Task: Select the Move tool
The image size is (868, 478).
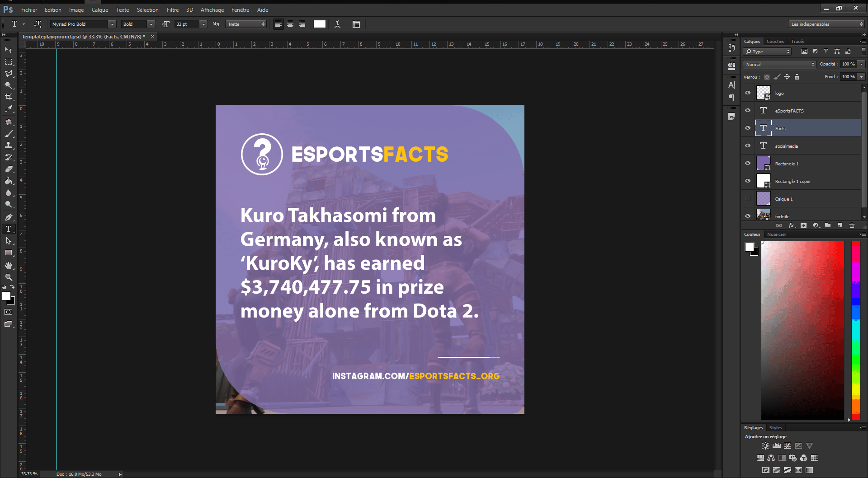Action: tap(9, 50)
